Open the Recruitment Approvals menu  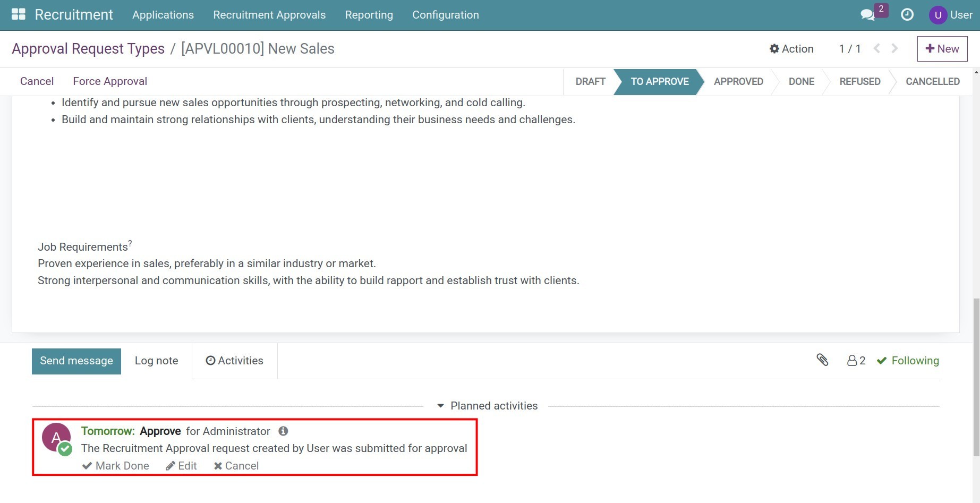(269, 15)
